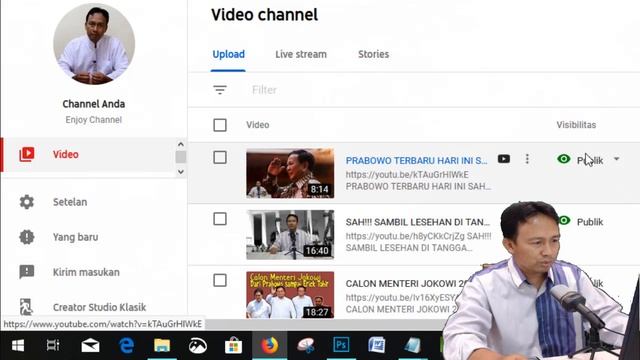Open YouTube play icon for PRABOWO video
The image size is (640, 360).
(504, 159)
